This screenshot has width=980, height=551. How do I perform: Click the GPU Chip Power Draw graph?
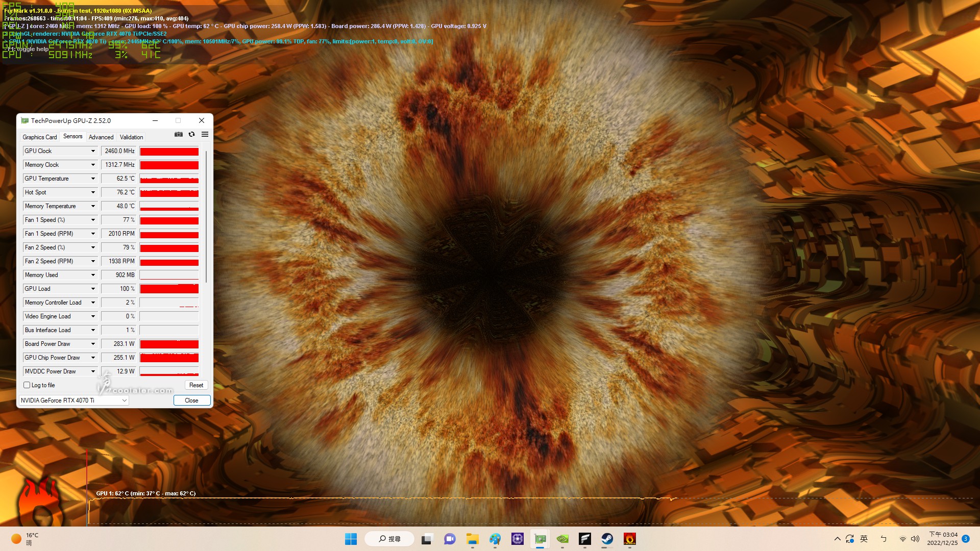pyautogui.click(x=169, y=358)
